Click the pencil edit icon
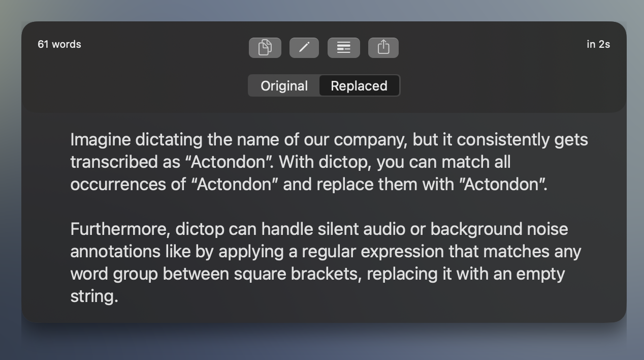The height and width of the screenshot is (360, 644). point(304,48)
